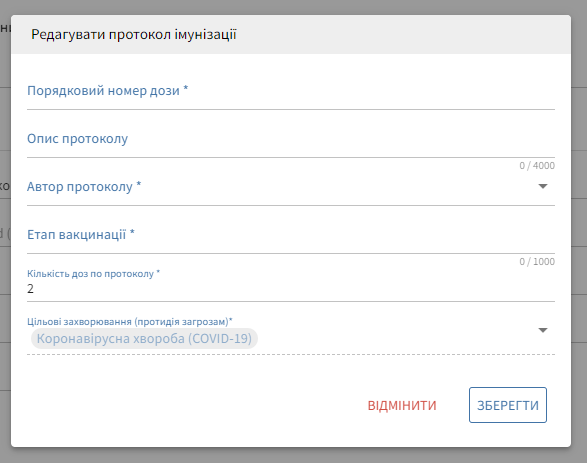
Task: Click the 0 / 4000 character counter
Action: click(x=537, y=165)
